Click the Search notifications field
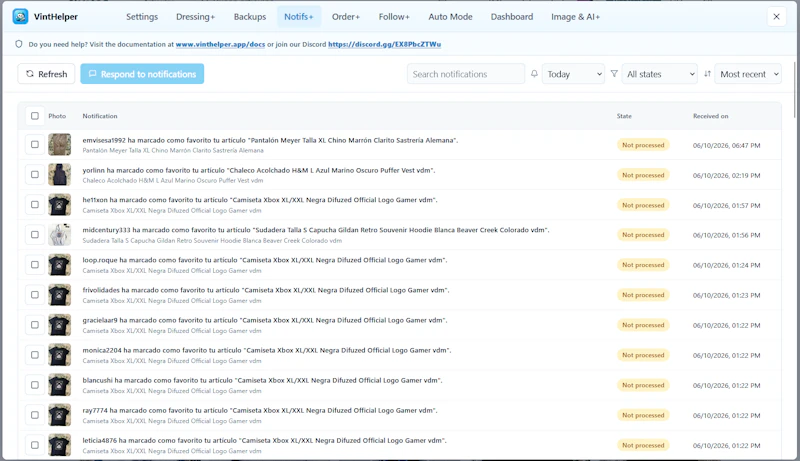This screenshot has height=461, width=800. [466, 74]
